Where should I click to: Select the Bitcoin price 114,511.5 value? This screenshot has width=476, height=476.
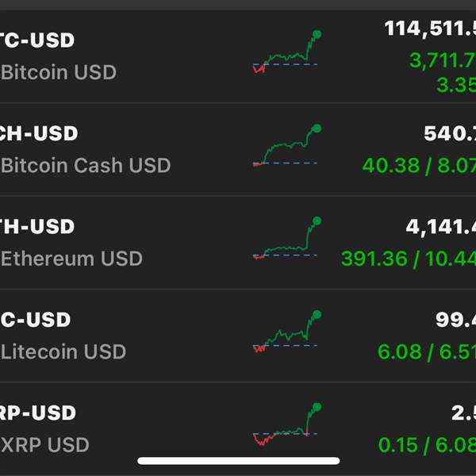429,29
